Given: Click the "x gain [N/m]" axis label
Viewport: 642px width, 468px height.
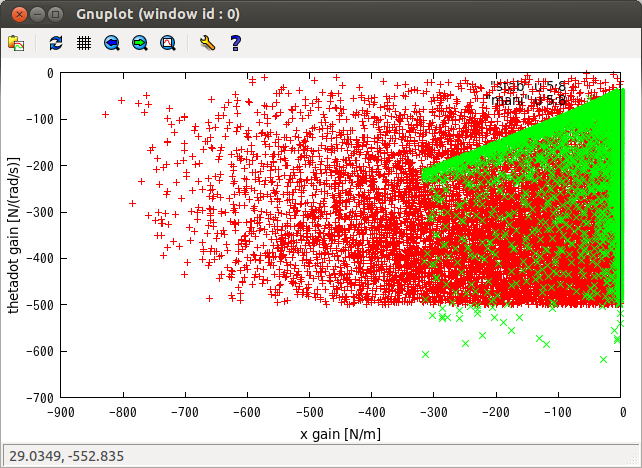Looking at the screenshot, I should [341, 434].
